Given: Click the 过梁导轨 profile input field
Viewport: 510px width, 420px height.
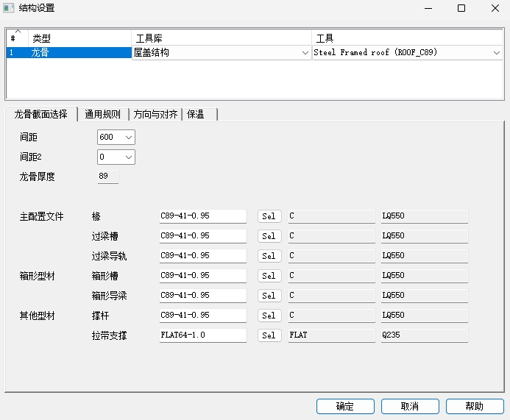Looking at the screenshot, I should (203, 256).
